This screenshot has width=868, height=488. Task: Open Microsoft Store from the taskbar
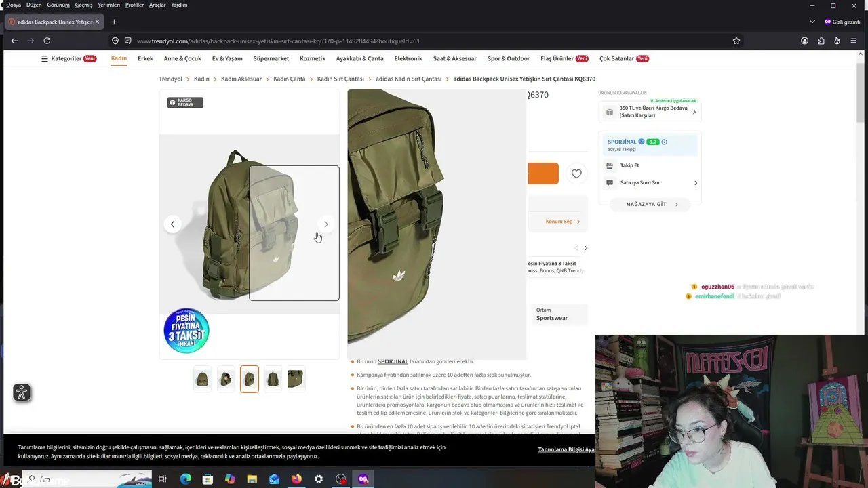point(208,479)
